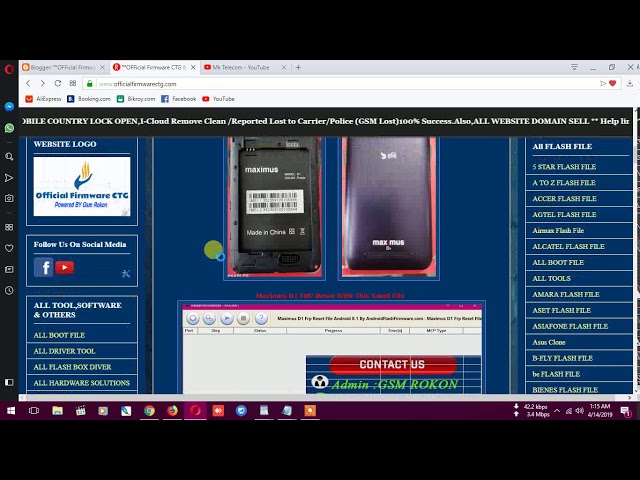
Task: Open ALL HARDWARE SOLUTIONS link
Action: (82, 383)
